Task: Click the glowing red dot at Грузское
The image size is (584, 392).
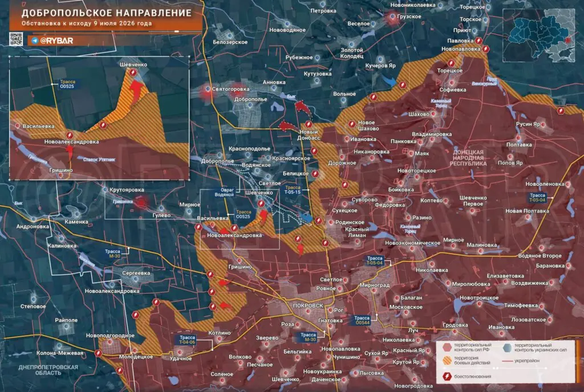Action: tap(392, 17)
